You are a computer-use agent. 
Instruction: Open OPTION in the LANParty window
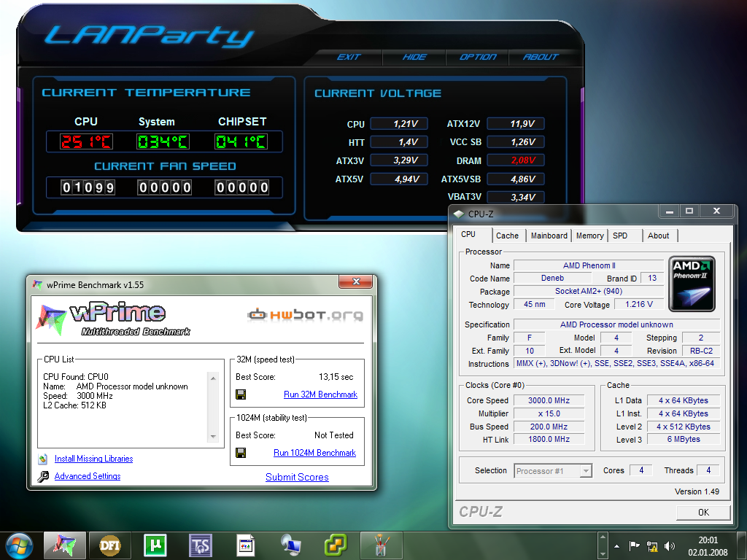coord(477,57)
